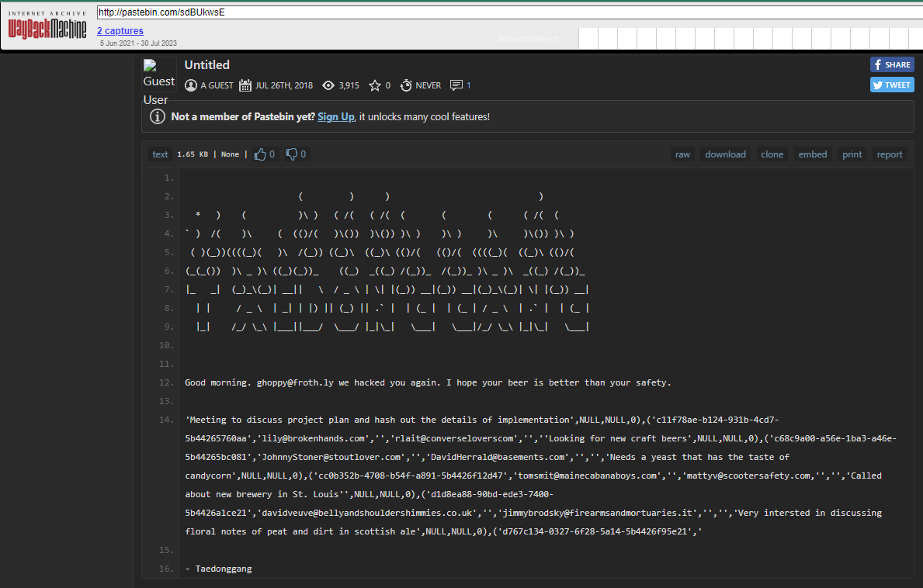Print the paste content
Screen dimensions: 923x588
tap(852, 154)
